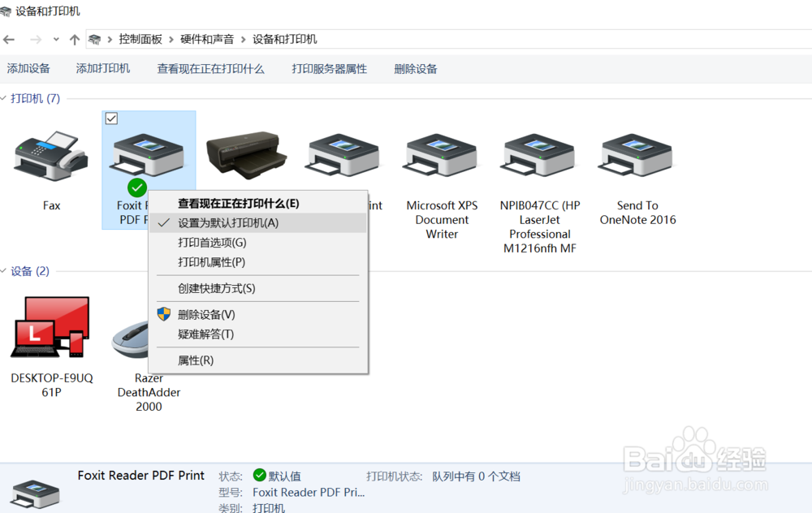This screenshot has height=513, width=812.
Task: Expand breadcrumb arrow before 控制面板
Action: point(110,39)
